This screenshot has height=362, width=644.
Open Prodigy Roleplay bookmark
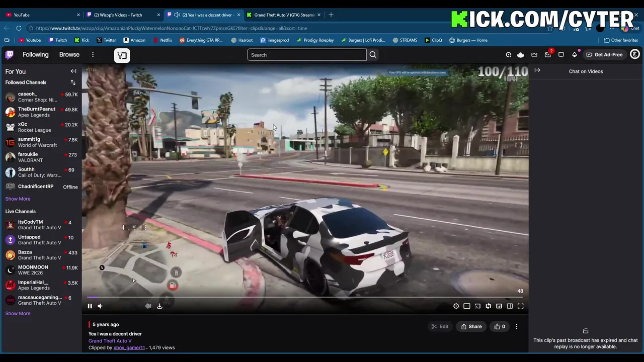pos(315,40)
